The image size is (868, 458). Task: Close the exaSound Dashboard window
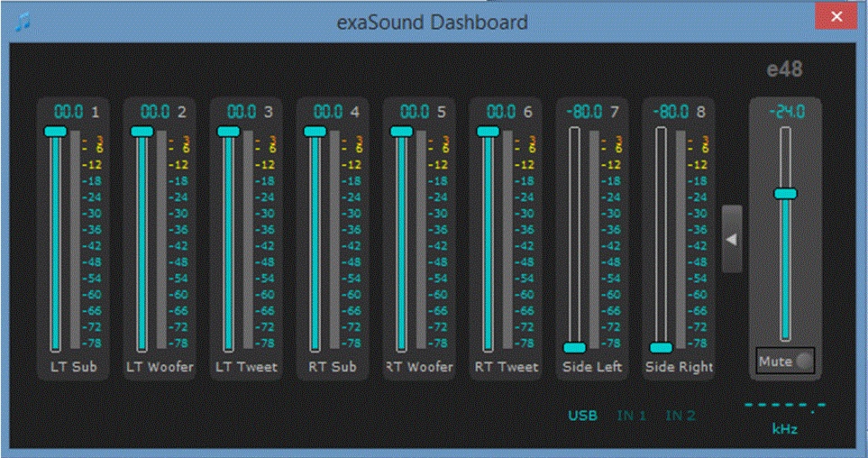pyautogui.click(x=836, y=16)
